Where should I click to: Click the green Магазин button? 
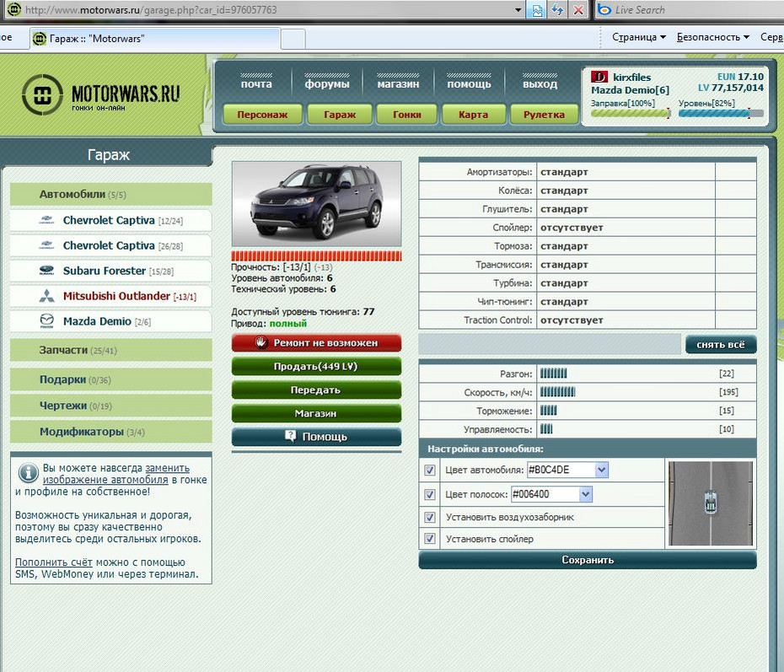pyautogui.click(x=316, y=413)
